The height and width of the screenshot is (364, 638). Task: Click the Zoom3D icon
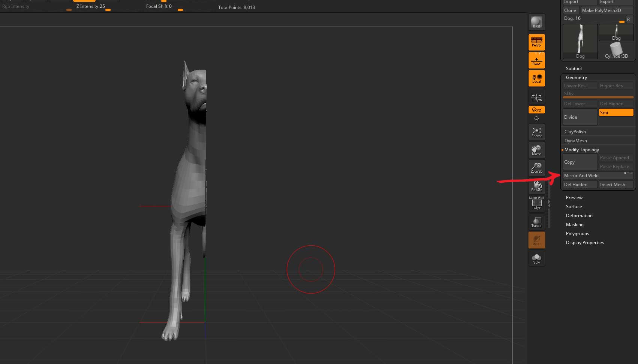536,168
